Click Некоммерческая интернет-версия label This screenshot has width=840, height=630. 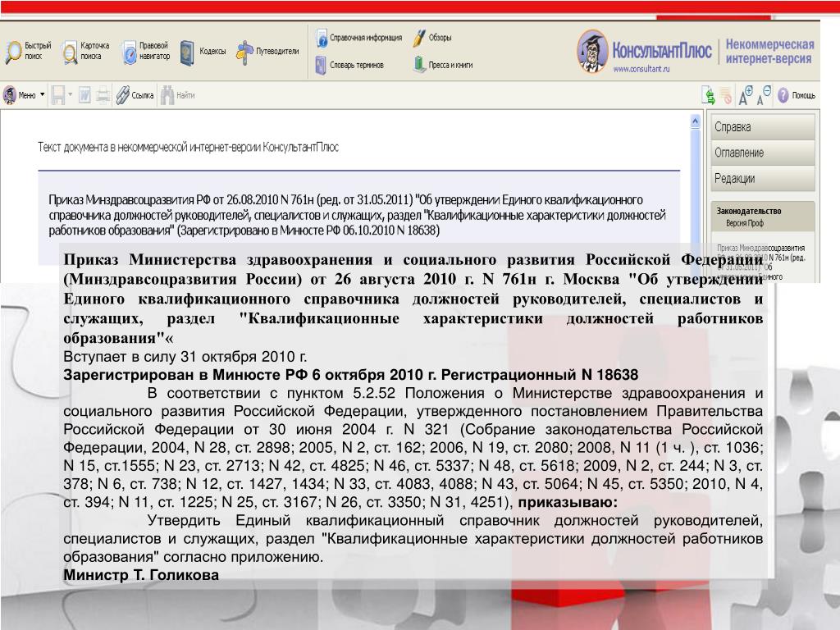tap(769, 52)
